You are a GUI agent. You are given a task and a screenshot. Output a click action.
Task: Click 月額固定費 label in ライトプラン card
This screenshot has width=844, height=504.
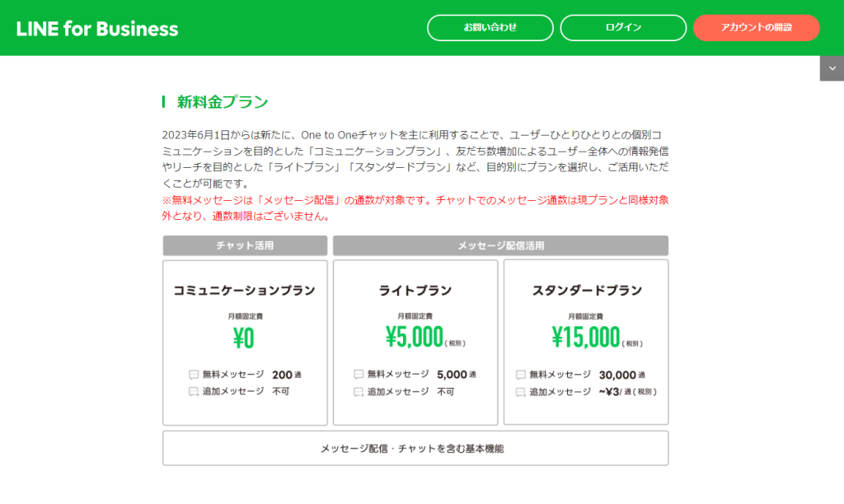pyautogui.click(x=415, y=316)
